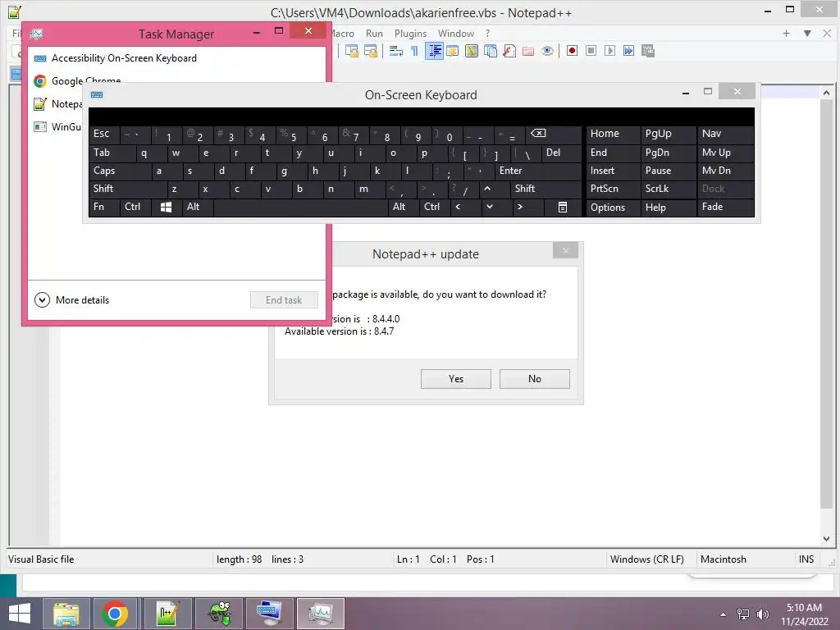Open the Plugins menu
Screen dimensions: 840x630
click(x=410, y=33)
